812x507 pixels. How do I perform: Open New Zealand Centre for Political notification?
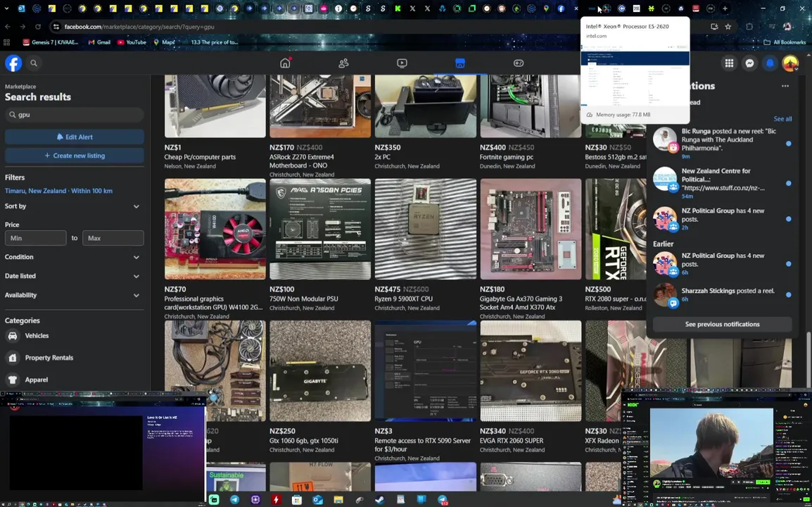point(722,183)
